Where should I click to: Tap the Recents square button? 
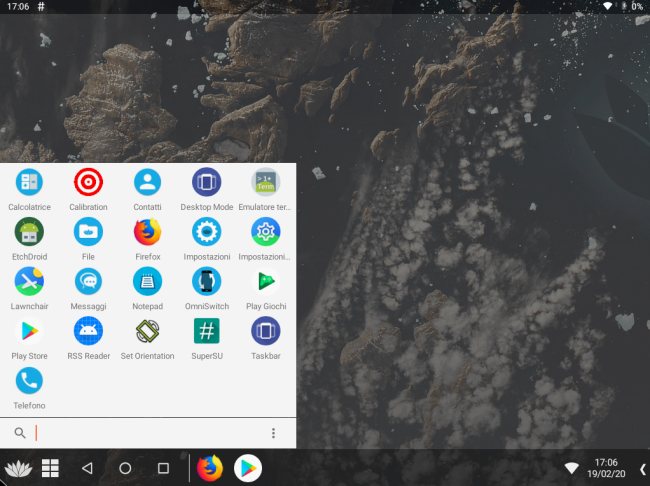[x=163, y=469]
